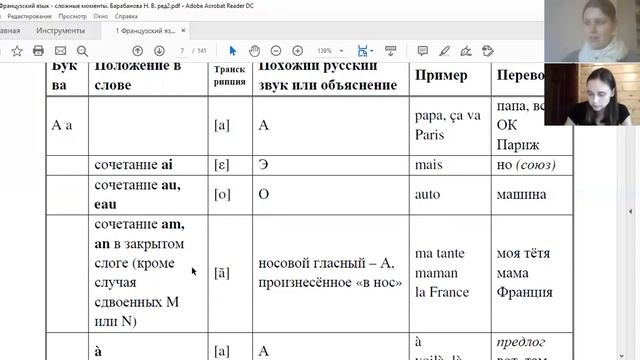The width and height of the screenshot is (640, 360).
Task: Click the word 'maman' in table
Action: coord(436,273)
